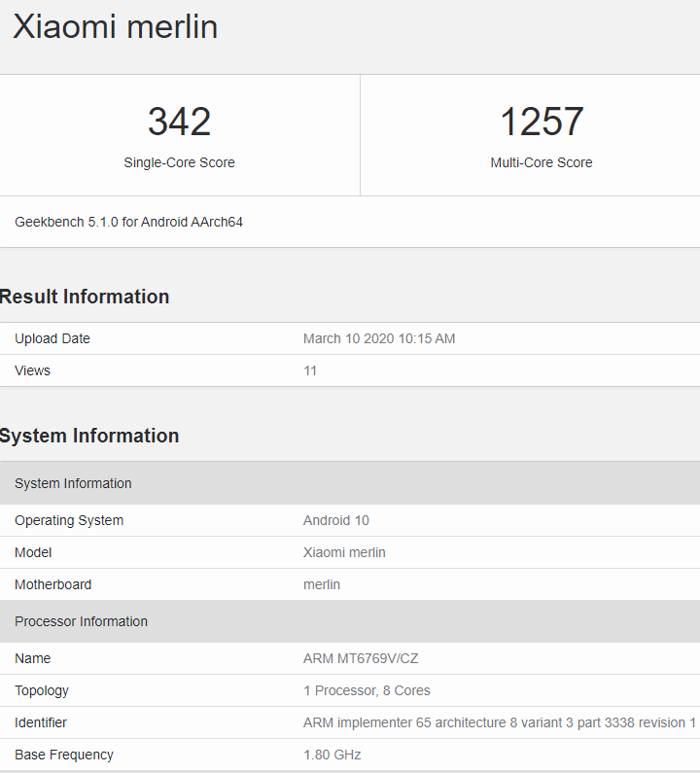This screenshot has width=700, height=773.
Task: Click the processor Name label
Action: 32,658
